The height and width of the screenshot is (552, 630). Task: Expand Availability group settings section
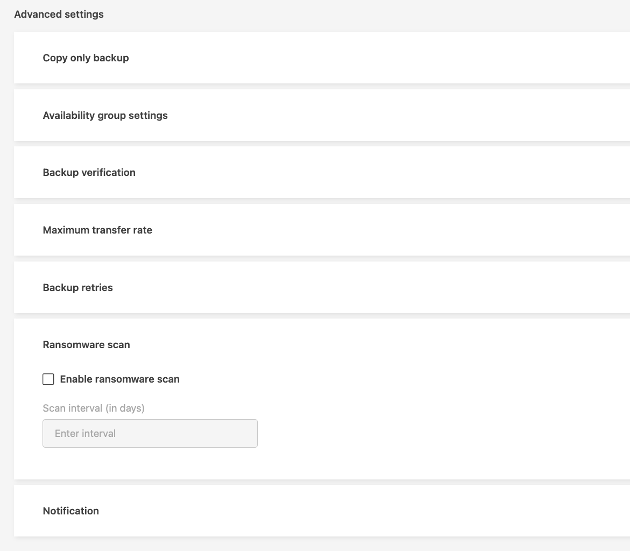(x=320, y=115)
